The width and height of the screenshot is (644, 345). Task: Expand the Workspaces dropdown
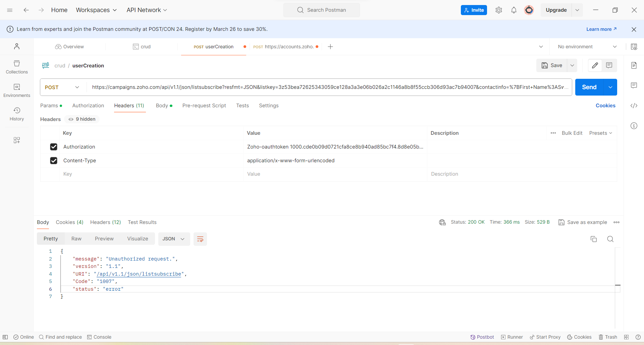(x=96, y=10)
